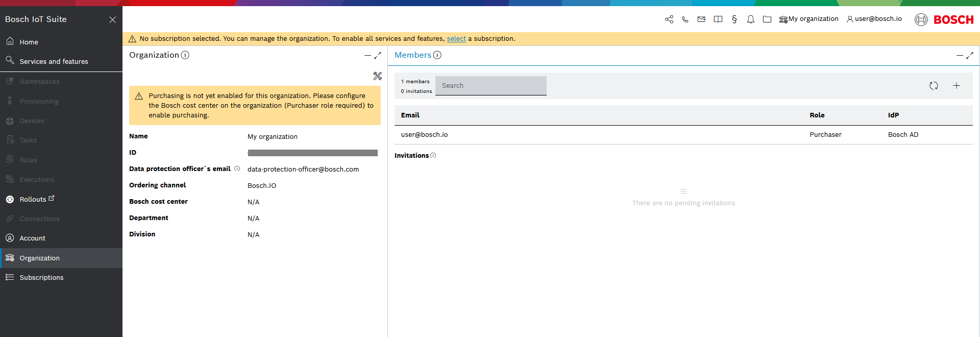Click the members Search field
Image resolution: width=980 pixels, height=337 pixels.
tap(491, 86)
